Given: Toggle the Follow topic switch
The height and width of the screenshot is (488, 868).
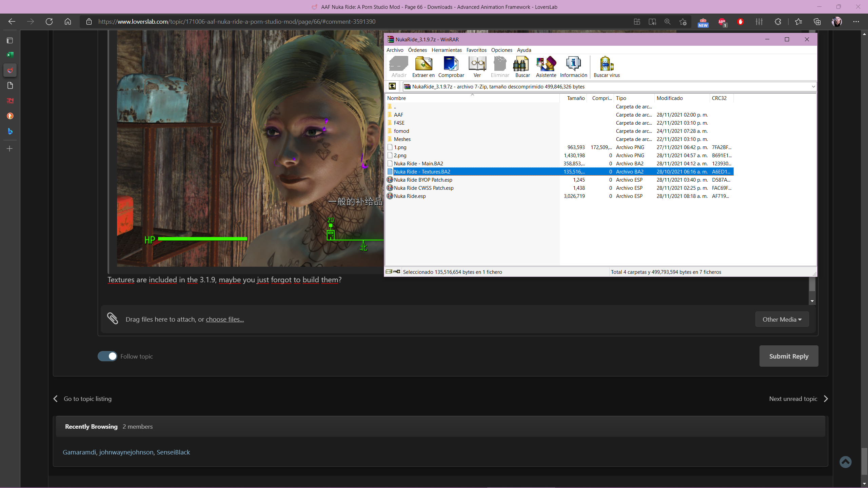Looking at the screenshot, I should pos(107,356).
